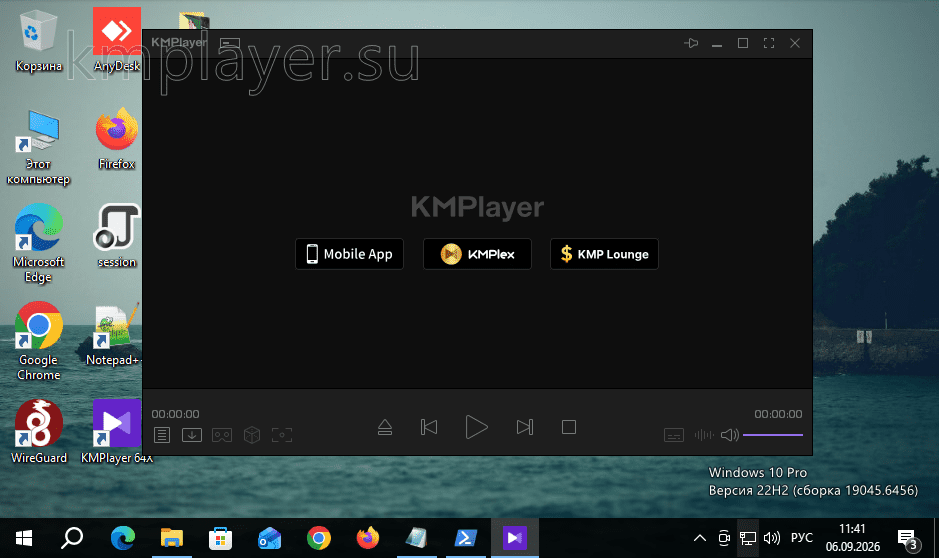Screen dimensions: 939x558
Task: Open PowerShell from the taskbar
Action: click(x=466, y=538)
